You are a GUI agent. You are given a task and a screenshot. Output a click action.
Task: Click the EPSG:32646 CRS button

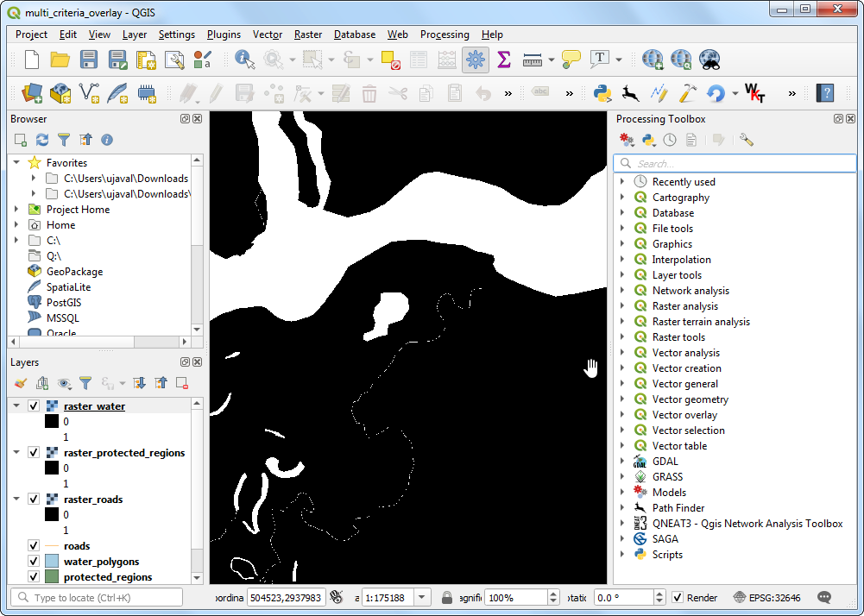click(x=766, y=597)
